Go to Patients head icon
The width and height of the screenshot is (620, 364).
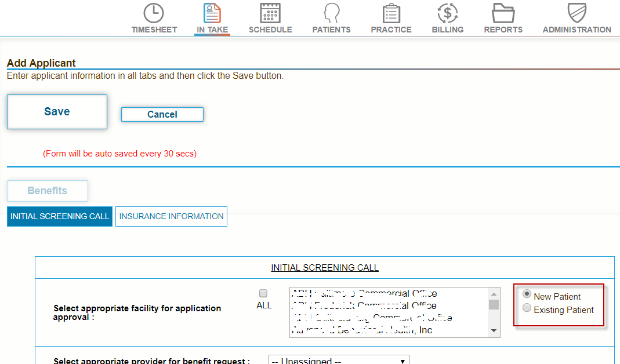(331, 13)
